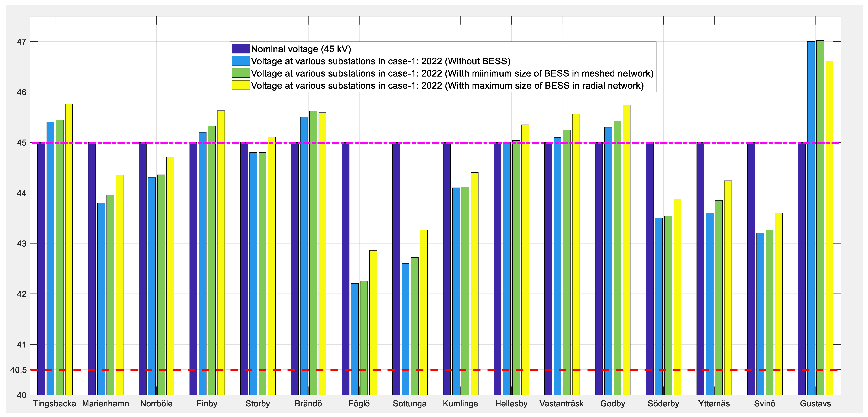Click the light blue Godby bar
Screen dimensions: 868x417
pyautogui.click(x=608, y=261)
